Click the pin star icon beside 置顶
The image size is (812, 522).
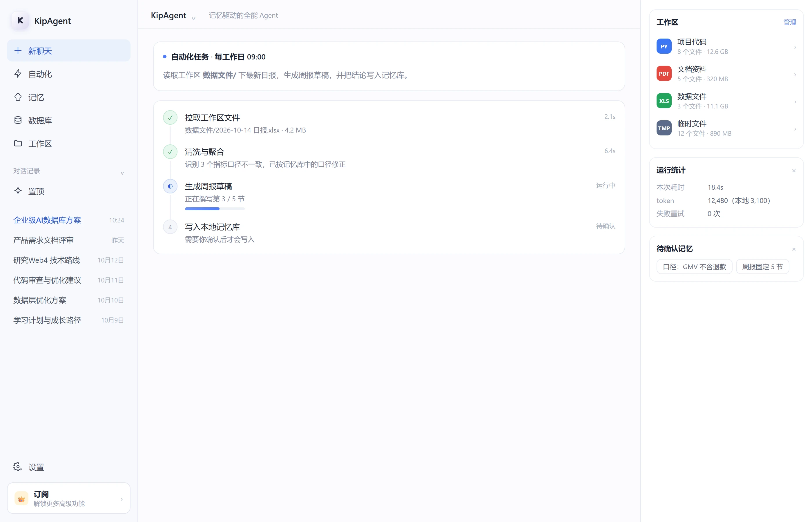[18, 191]
